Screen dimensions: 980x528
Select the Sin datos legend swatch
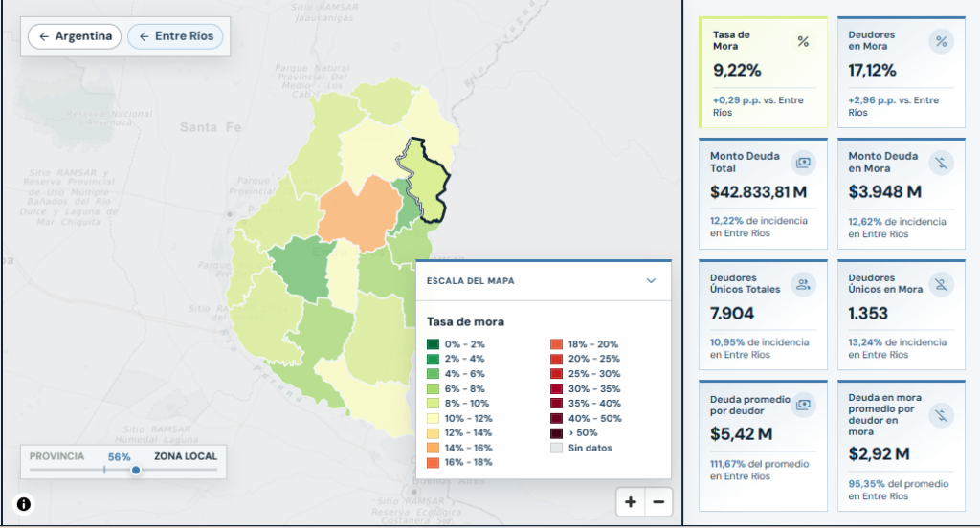[x=556, y=448]
